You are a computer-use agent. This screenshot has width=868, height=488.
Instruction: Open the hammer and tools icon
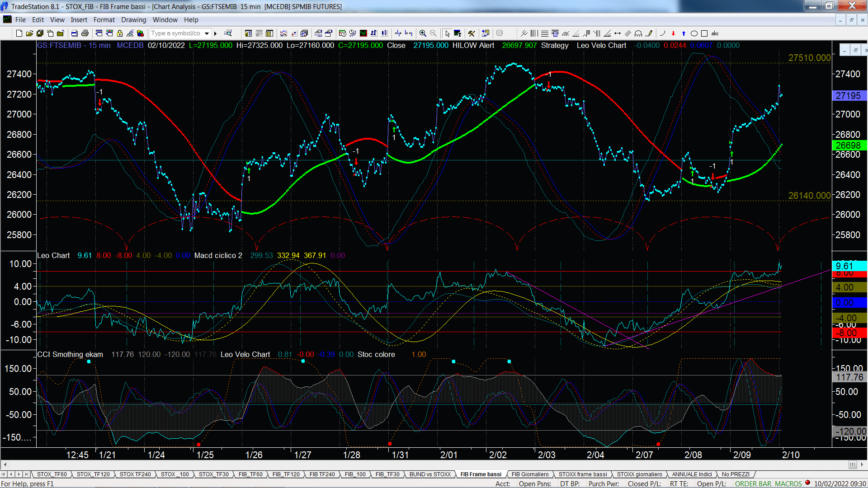[x=472, y=33]
